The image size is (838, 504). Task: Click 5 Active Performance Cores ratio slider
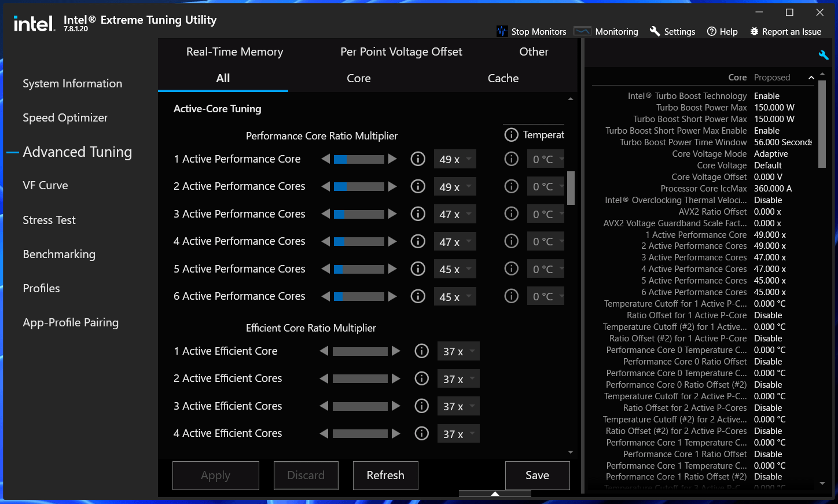[359, 269]
